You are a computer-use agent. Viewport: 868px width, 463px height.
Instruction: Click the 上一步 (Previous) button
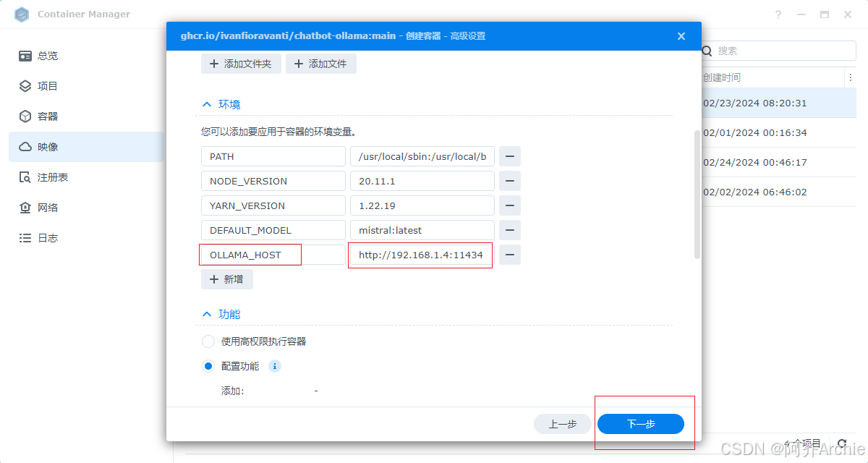point(563,424)
